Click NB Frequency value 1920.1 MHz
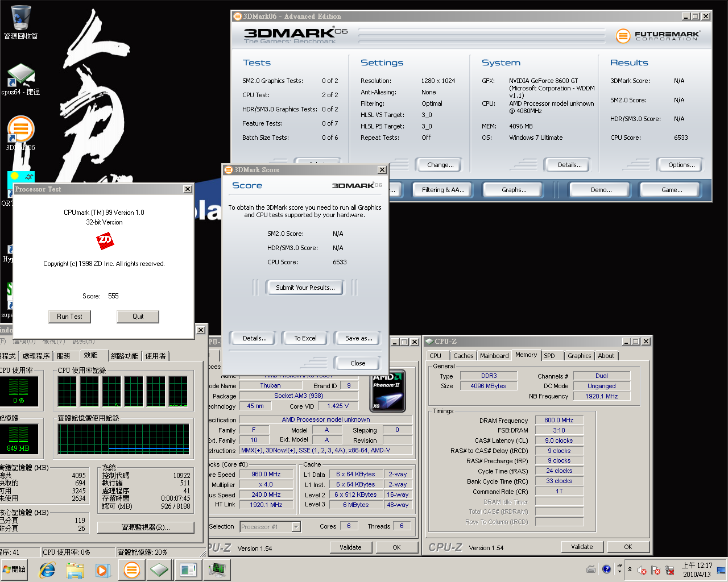728x582 pixels. pyautogui.click(x=602, y=396)
